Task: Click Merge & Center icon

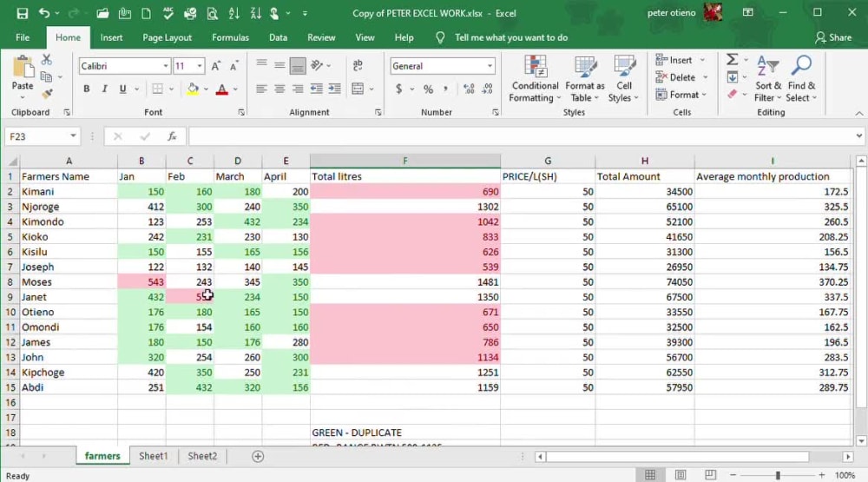Action: tap(358, 89)
